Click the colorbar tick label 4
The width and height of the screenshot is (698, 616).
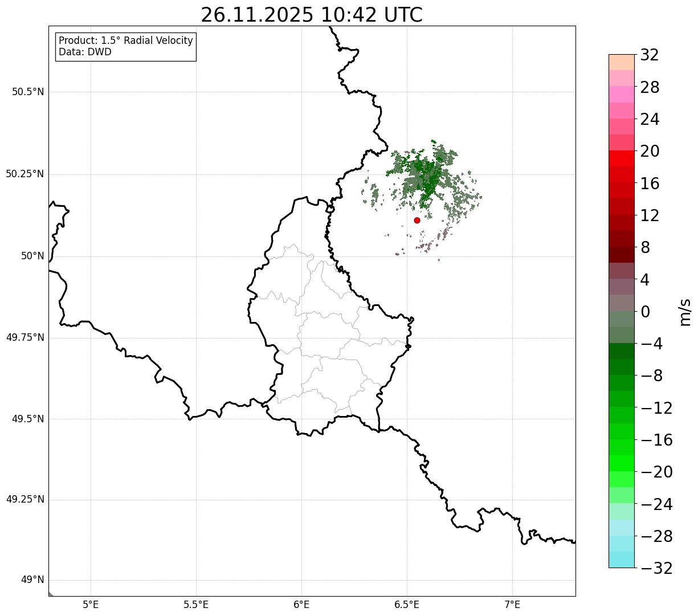(x=645, y=280)
